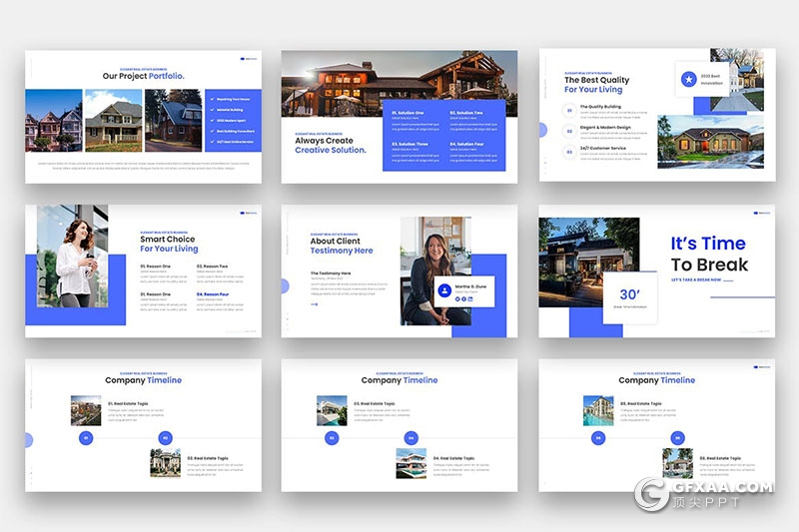Click the user avatar icon beside Martha D. Dune

[444, 290]
